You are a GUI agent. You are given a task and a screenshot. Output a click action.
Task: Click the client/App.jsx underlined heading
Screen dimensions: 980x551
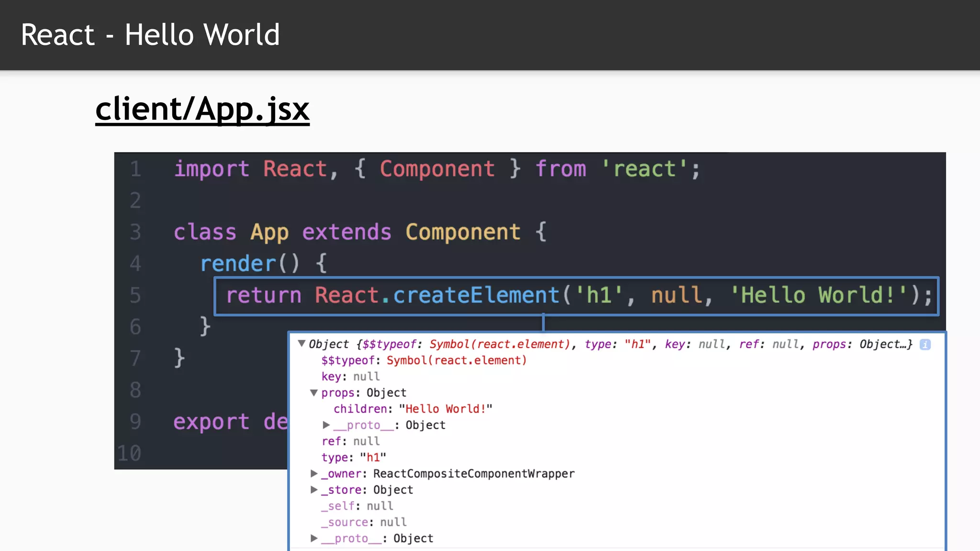click(x=202, y=109)
